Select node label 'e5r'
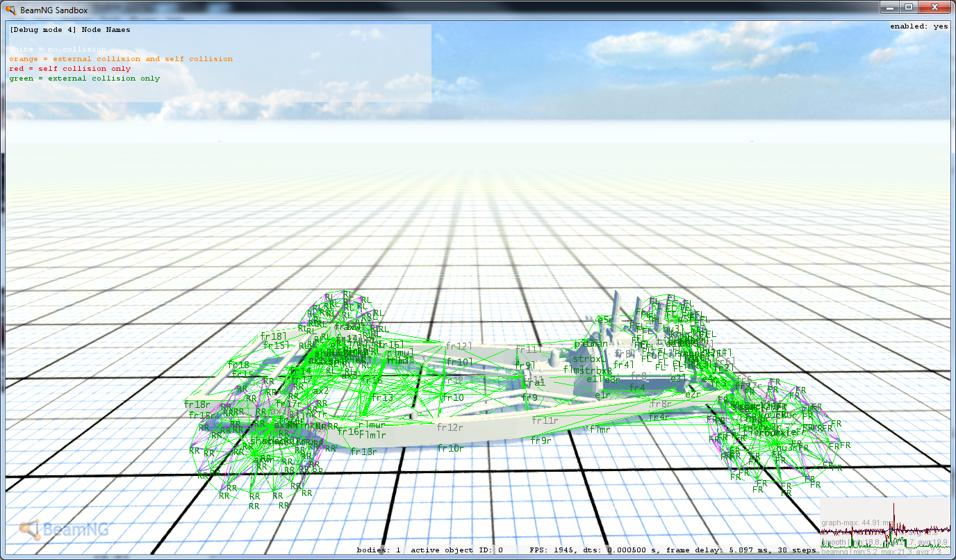 click(x=605, y=320)
